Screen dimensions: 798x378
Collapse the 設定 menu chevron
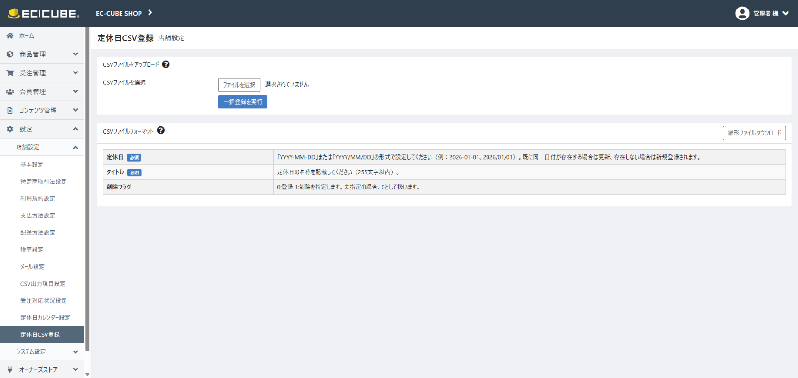click(75, 129)
